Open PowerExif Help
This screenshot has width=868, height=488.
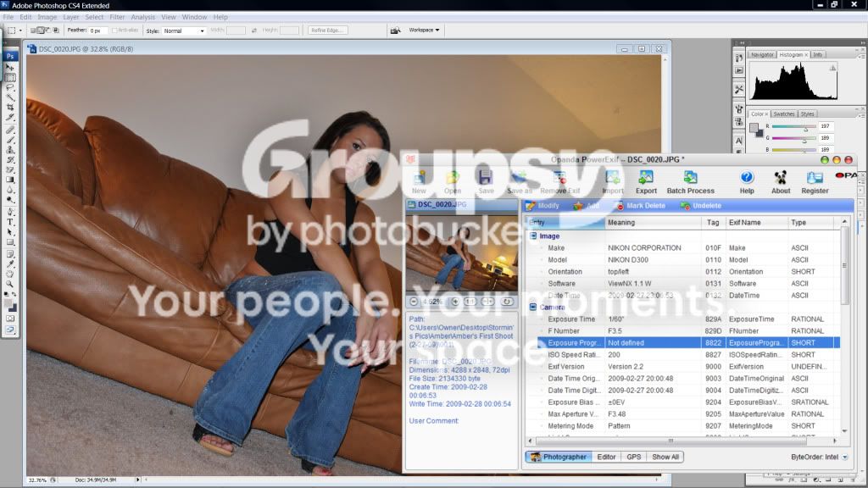tap(747, 182)
